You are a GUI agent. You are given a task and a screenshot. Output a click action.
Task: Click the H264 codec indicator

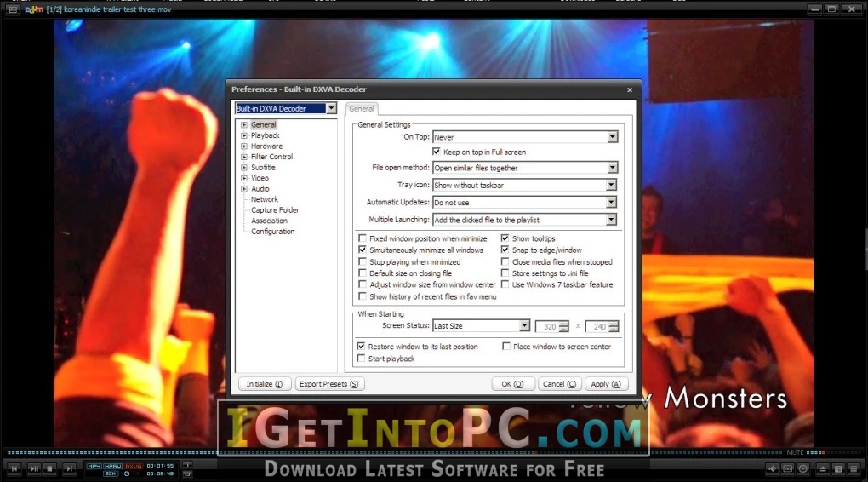click(x=113, y=466)
